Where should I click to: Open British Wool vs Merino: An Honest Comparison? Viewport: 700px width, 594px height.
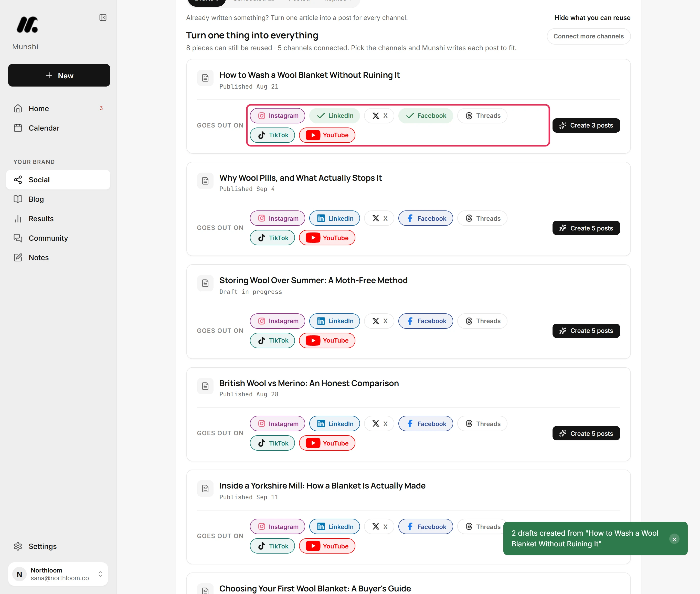pos(309,383)
